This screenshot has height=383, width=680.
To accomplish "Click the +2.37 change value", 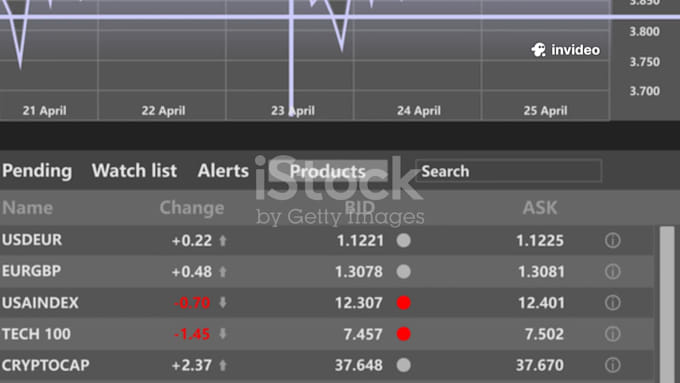I will (192, 365).
